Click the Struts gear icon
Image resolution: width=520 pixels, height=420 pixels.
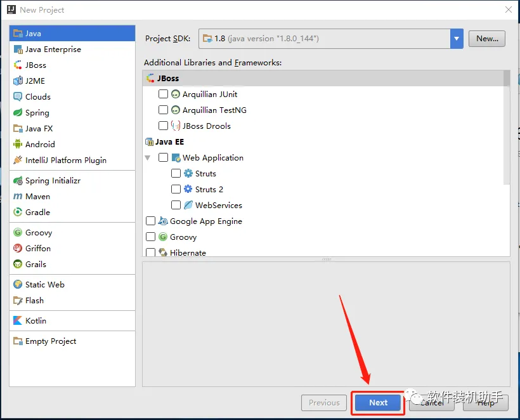(188, 173)
